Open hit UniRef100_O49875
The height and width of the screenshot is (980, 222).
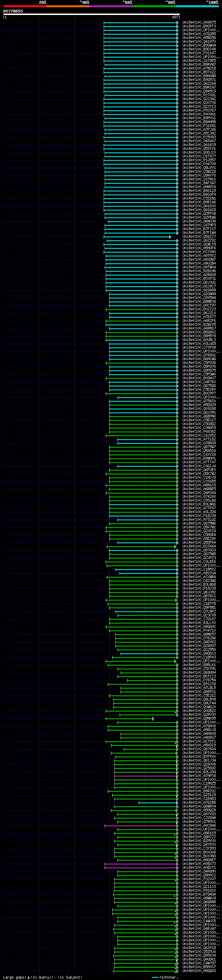199,23
